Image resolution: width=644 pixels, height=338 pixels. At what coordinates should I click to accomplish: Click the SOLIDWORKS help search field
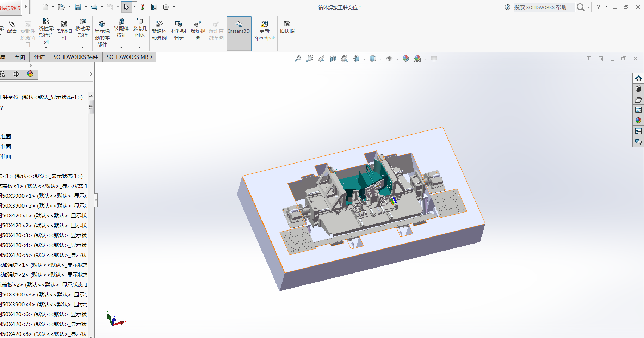544,7
